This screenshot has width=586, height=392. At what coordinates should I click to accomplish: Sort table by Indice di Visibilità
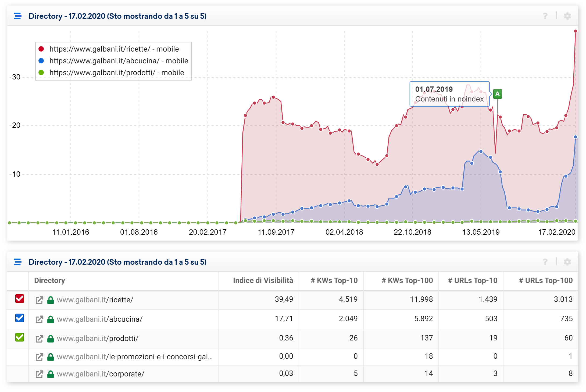(263, 281)
